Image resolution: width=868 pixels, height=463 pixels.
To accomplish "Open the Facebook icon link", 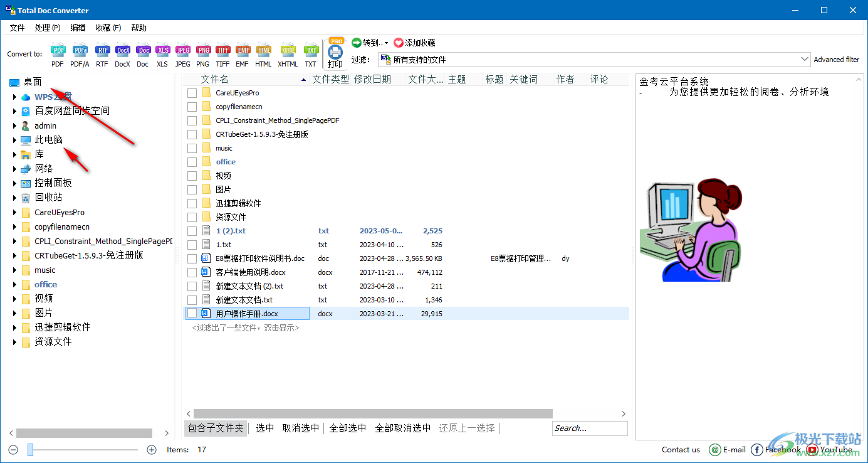I will [x=757, y=449].
